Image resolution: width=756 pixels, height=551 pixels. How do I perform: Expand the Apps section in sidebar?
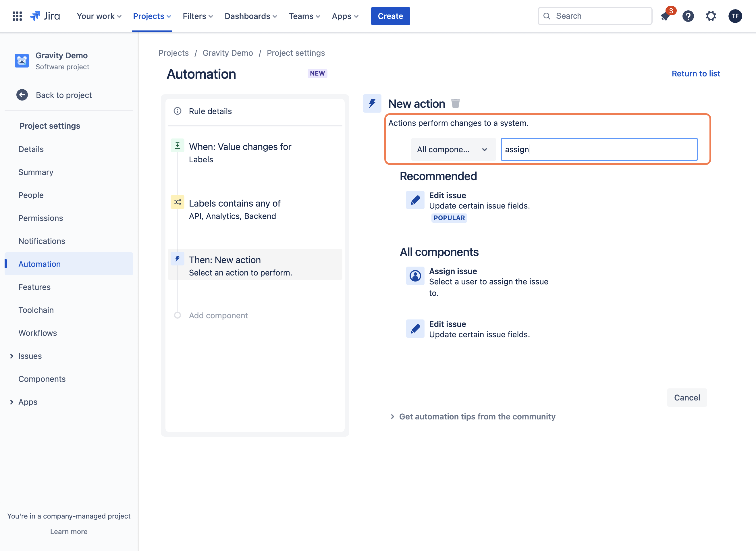click(x=12, y=402)
